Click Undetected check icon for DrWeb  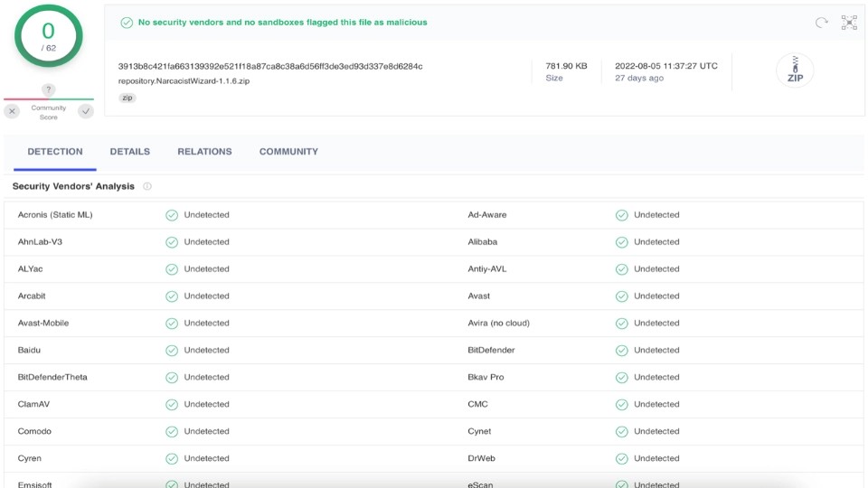click(x=622, y=459)
